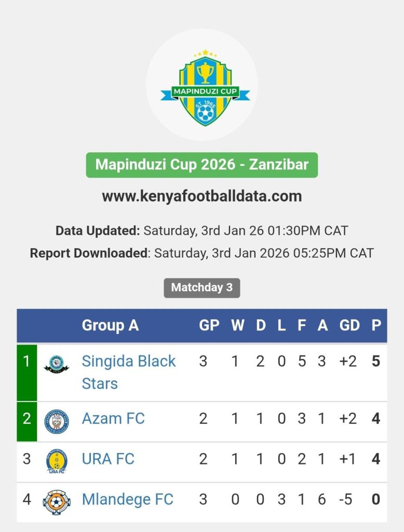Click Singida Black Stars' points total 5
Viewport: 404px width, 532px height.
pos(376,362)
